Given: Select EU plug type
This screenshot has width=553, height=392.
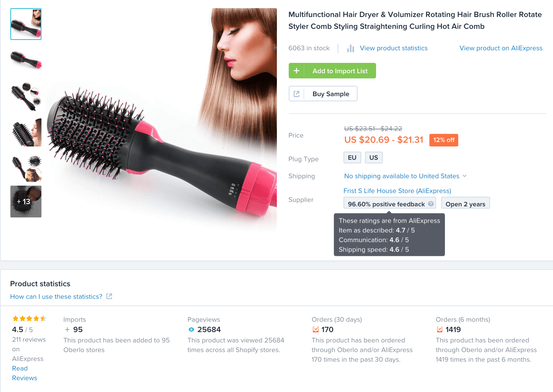Looking at the screenshot, I should 352,158.
